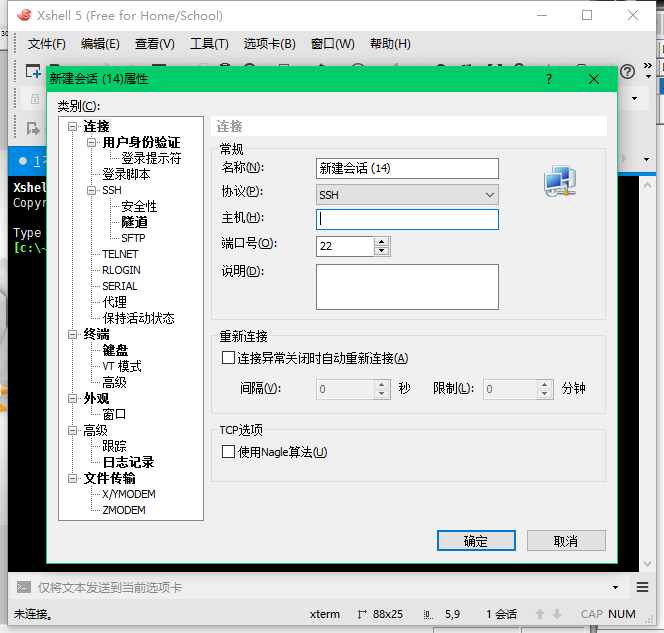Select 隧道 under SSH
Viewport: 664px width, 633px height.
coord(135,222)
